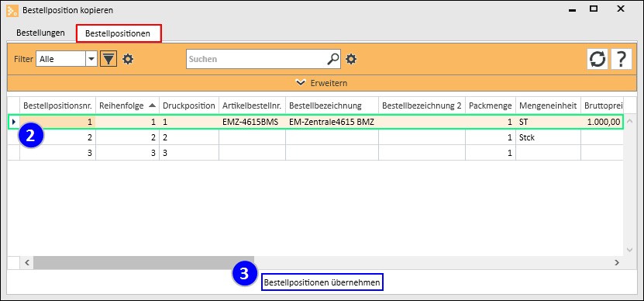Sort by Reihenfolge column header
This screenshot has width=644, height=301.
pos(127,106)
